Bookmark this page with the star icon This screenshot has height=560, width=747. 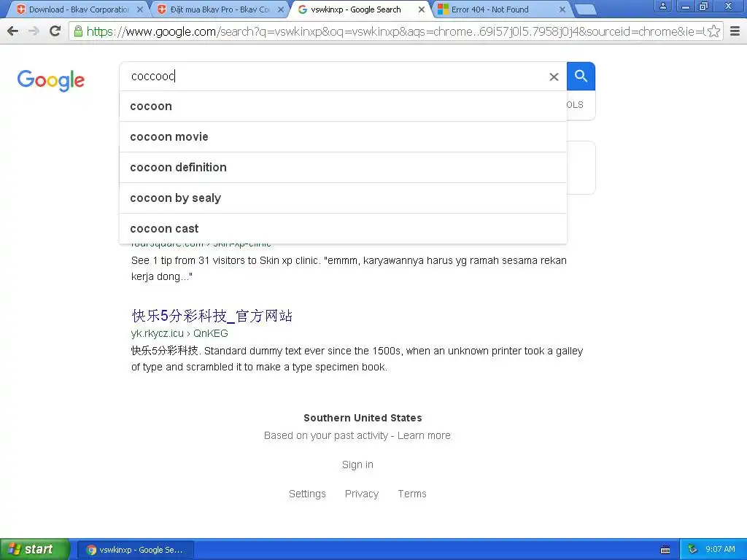coord(713,31)
